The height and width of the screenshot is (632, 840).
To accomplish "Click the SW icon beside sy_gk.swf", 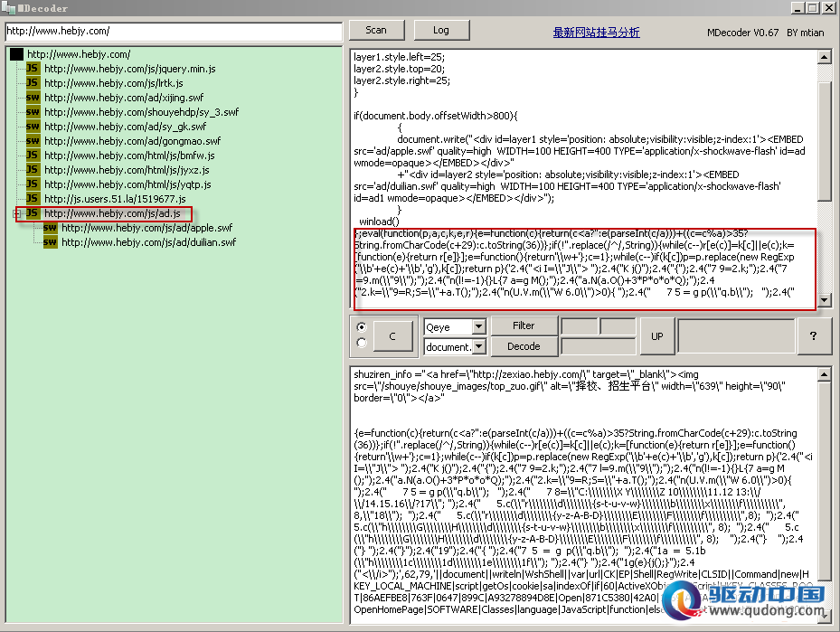I will click(x=33, y=127).
